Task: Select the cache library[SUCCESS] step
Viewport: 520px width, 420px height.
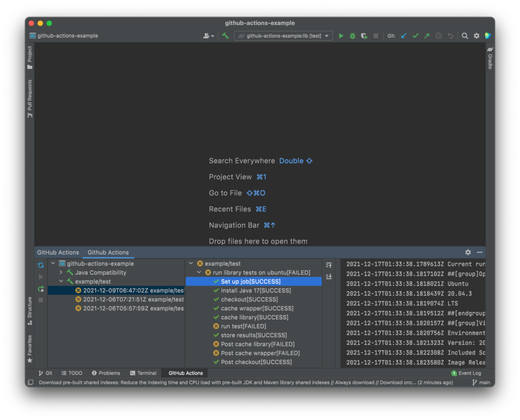Action: 254,318
